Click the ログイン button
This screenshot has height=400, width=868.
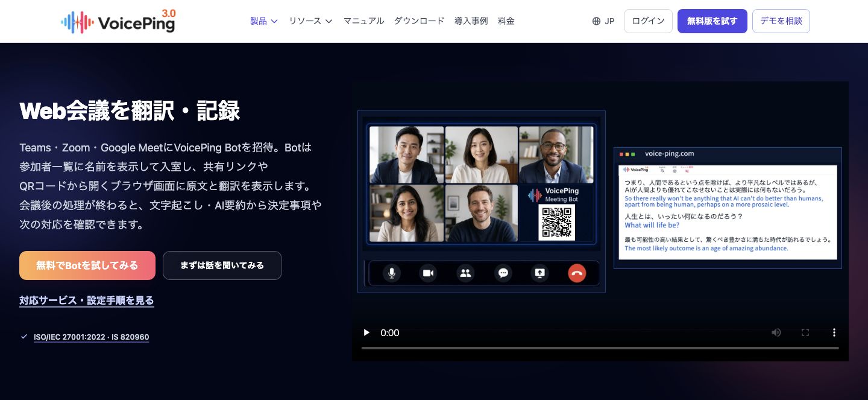coord(648,21)
